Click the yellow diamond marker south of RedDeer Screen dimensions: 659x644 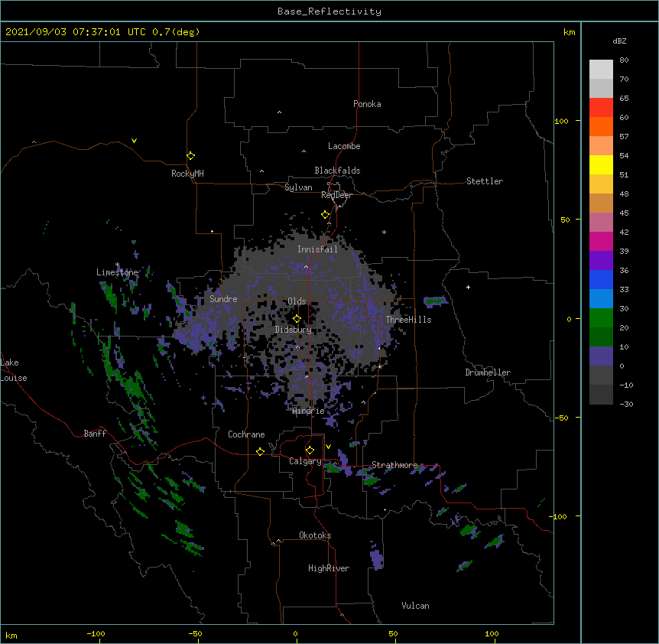pos(326,215)
